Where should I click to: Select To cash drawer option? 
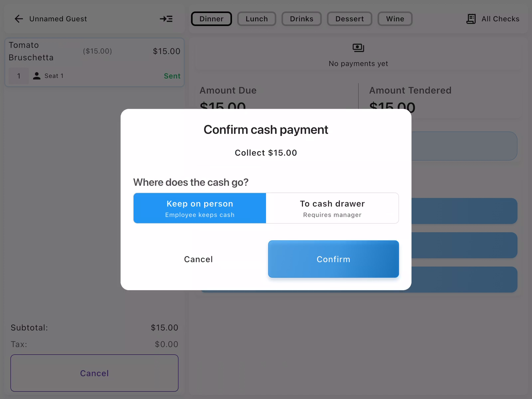click(x=332, y=208)
